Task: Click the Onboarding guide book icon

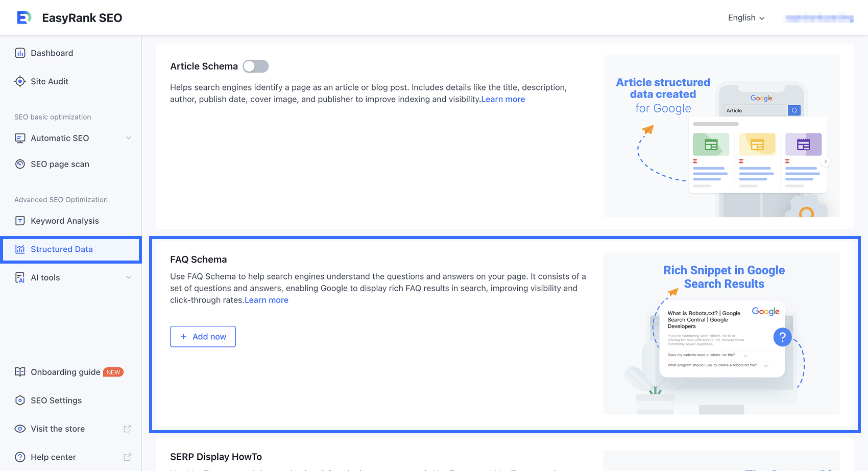Action: (x=20, y=372)
